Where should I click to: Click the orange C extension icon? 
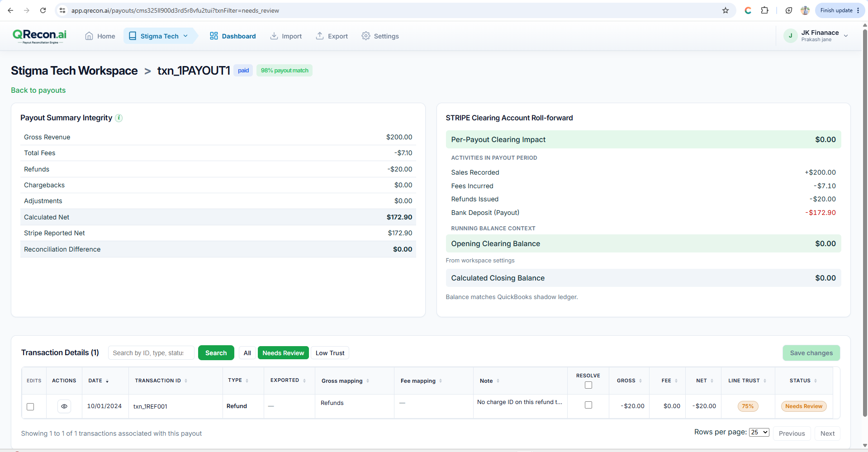748,10
